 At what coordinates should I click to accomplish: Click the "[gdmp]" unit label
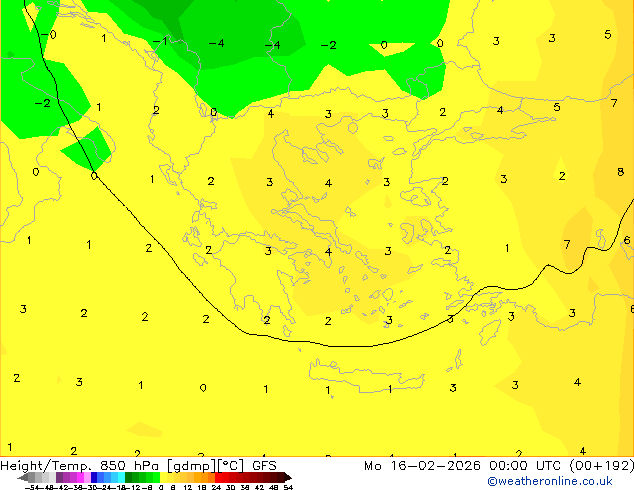pos(192,466)
